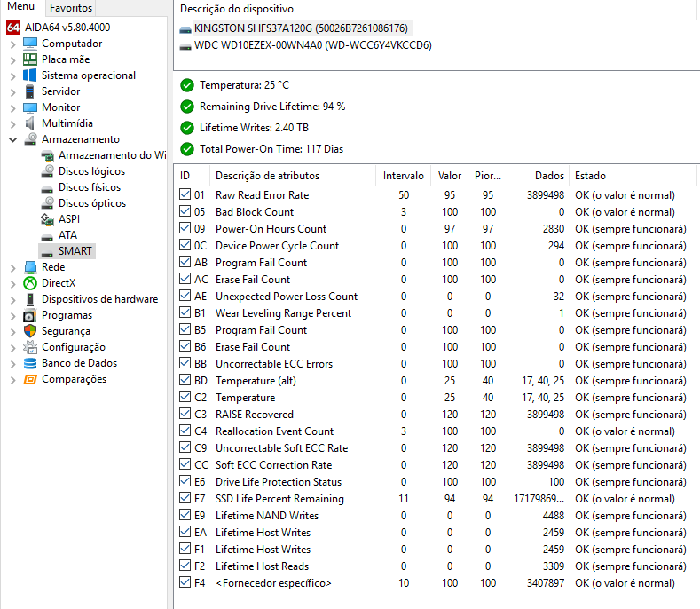Uncheck BB Uncorrectable ECC Errors

[185, 363]
